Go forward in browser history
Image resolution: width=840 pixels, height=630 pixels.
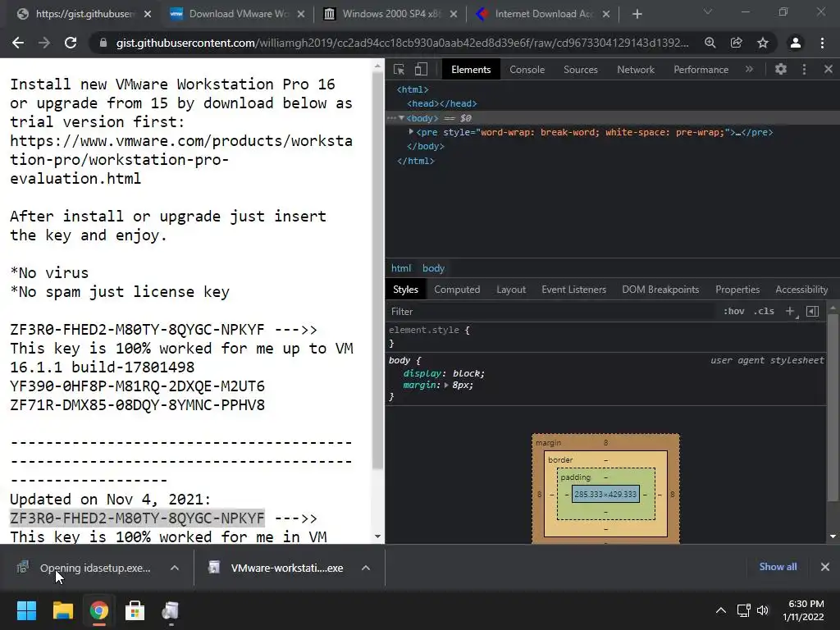44,43
